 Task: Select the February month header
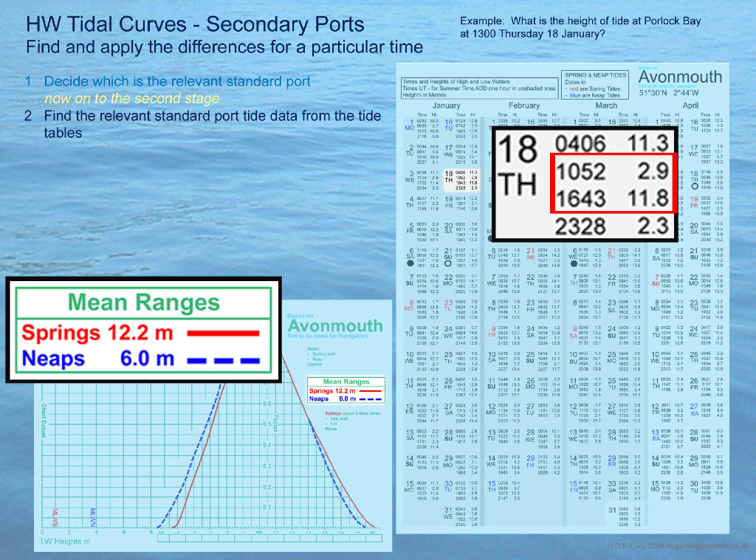click(x=524, y=106)
